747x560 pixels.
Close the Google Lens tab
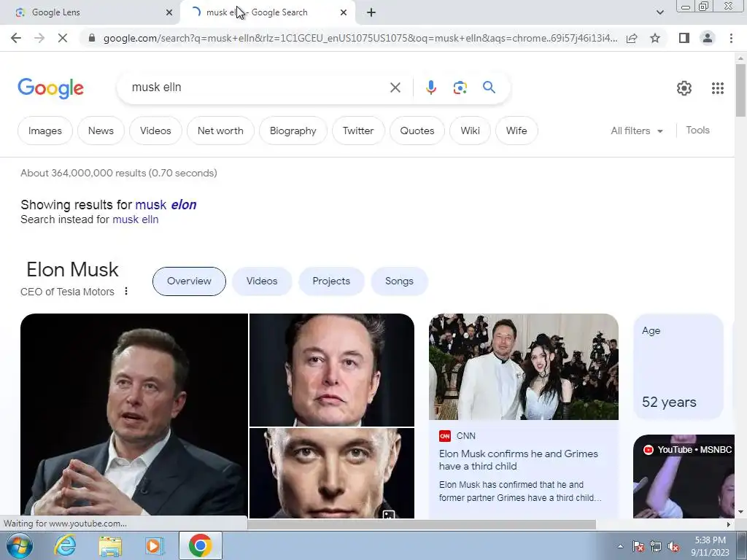pyautogui.click(x=169, y=12)
